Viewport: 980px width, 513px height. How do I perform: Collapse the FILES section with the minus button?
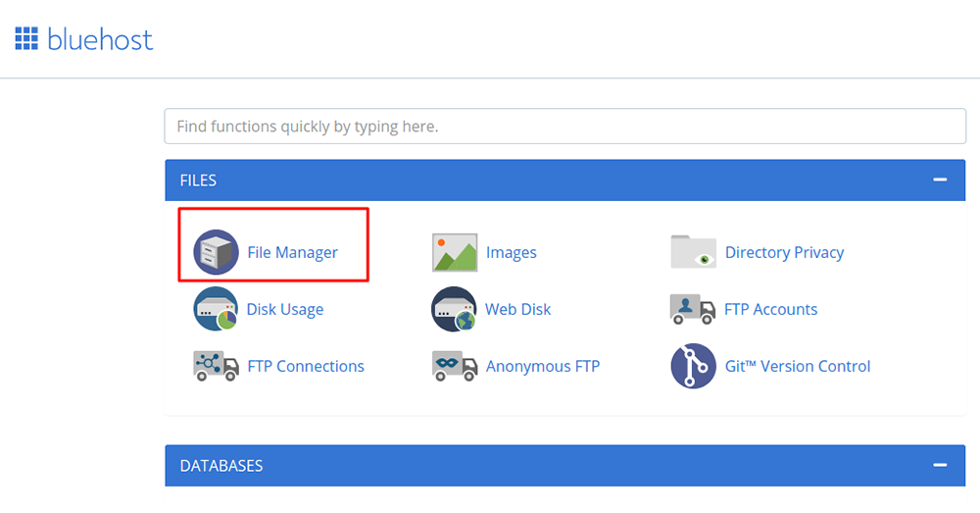tap(940, 180)
